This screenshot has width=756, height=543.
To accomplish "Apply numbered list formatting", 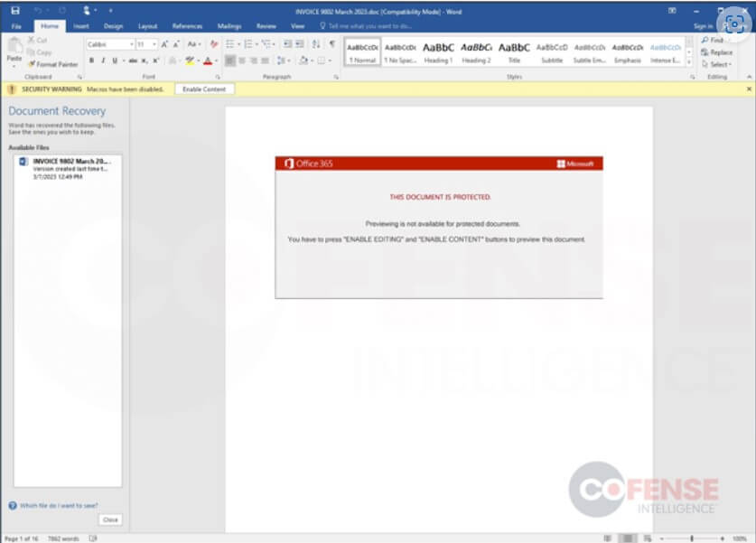I will coord(250,44).
